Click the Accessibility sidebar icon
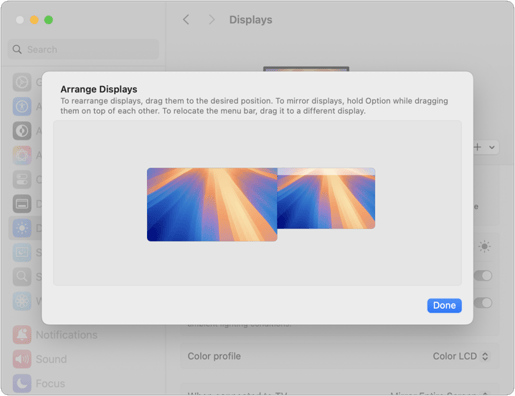 pos(22,106)
